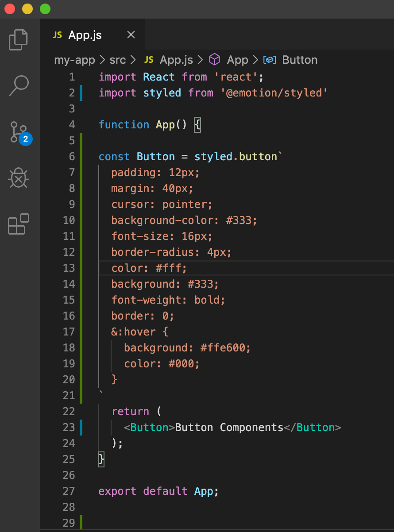This screenshot has width=394, height=532.
Task: Open the Explorer files view
Action: coord(19,40)
